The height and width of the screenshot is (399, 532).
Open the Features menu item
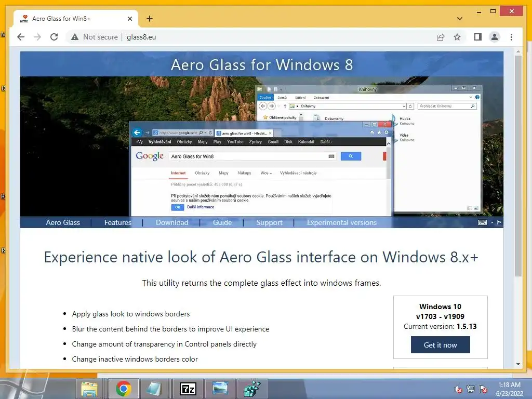[117, 222]
